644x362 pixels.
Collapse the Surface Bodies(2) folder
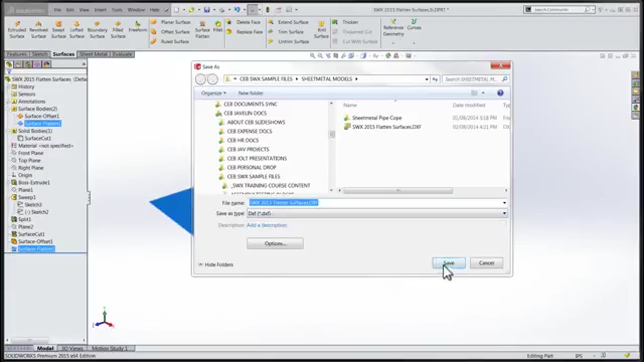[x=8, y=109]
